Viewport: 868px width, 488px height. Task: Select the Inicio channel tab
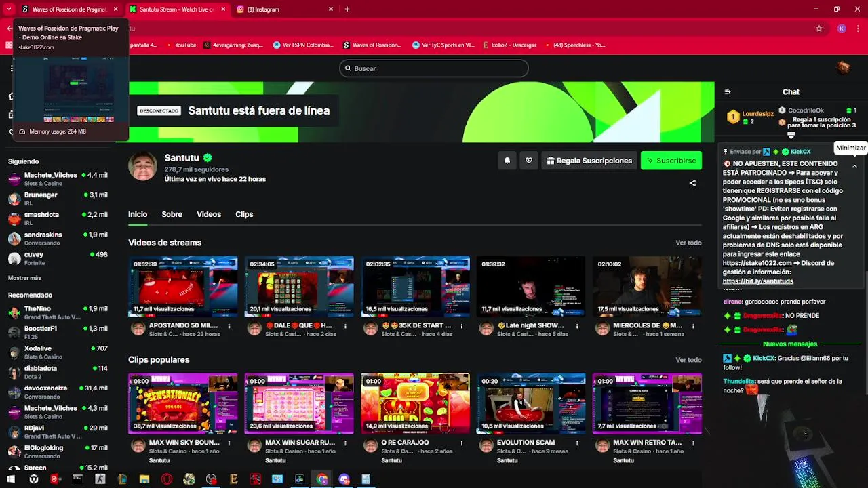click(x=138, y=214)
